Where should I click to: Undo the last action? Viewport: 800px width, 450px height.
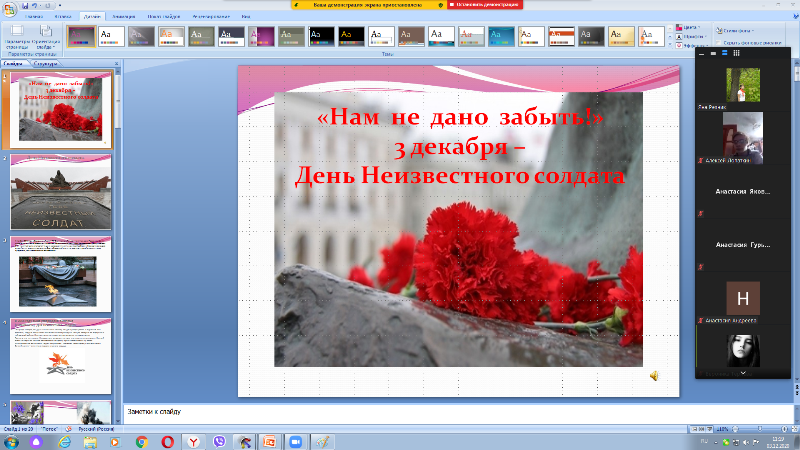point(35,6)
